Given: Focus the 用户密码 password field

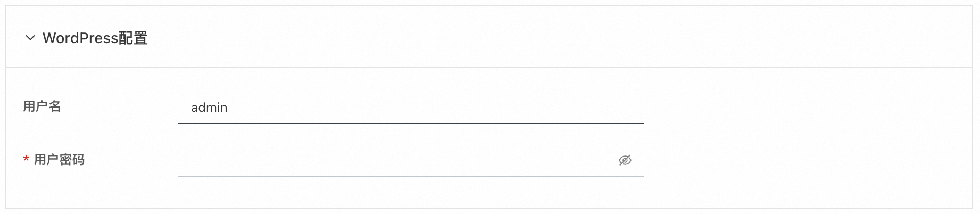Looking at the screenshot, I should pos(394,160).
